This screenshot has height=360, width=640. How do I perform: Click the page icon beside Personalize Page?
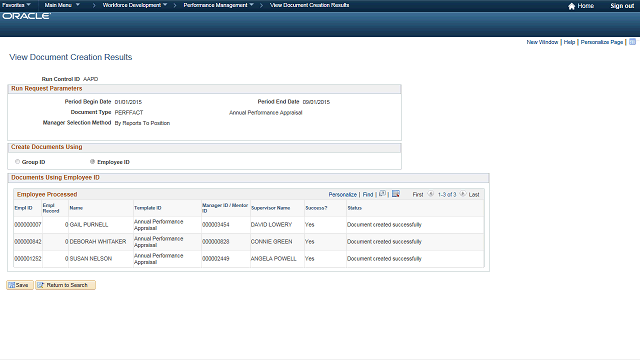(632, 42)
